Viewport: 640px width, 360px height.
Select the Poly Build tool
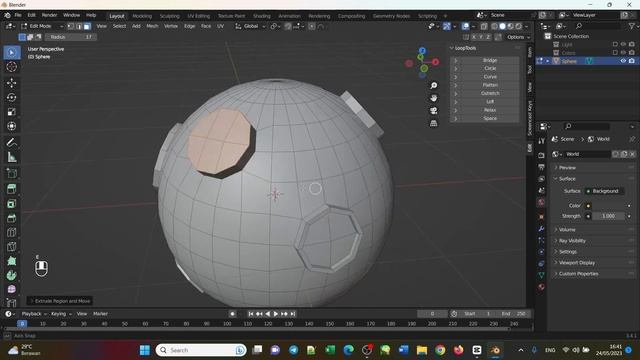coord(12,261)
